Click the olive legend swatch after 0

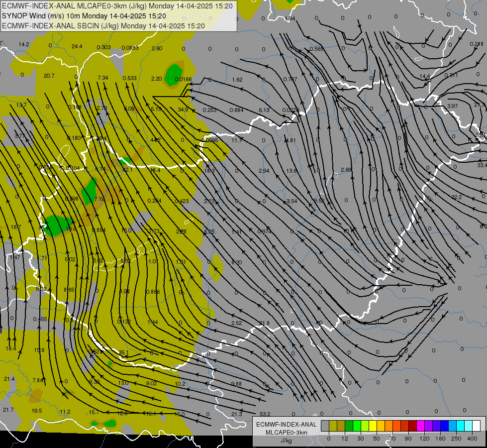333,426
